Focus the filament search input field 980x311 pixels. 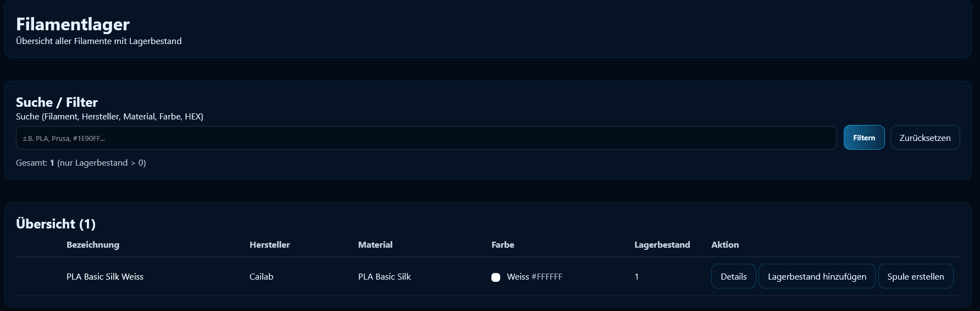coord(426,138)
